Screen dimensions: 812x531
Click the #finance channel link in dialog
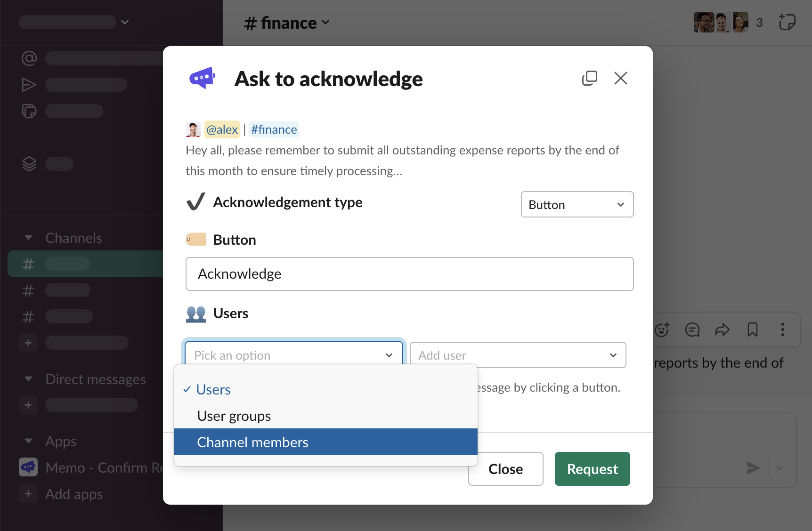(274, 129)
